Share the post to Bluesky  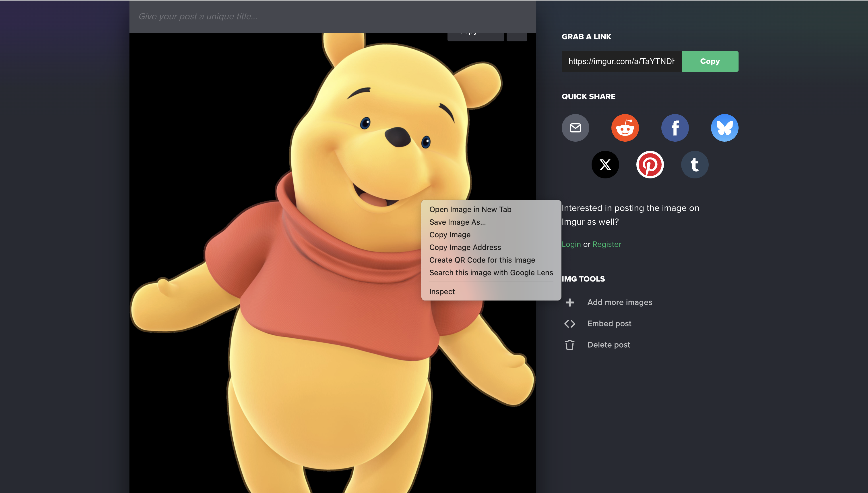tap(724, 128)
